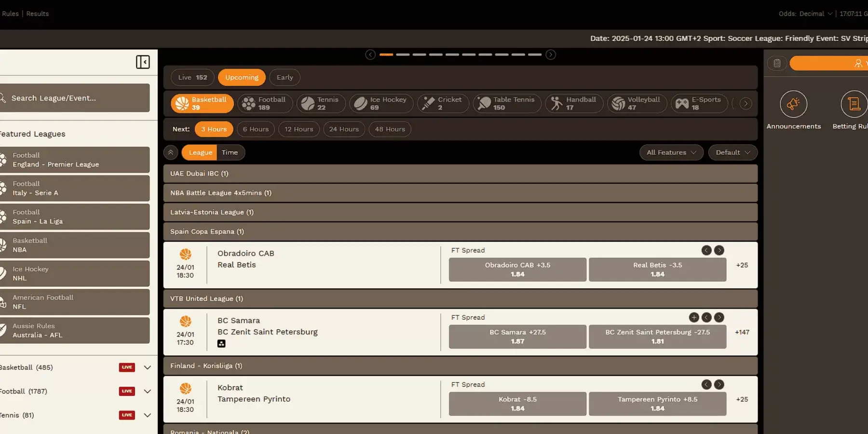Select Basketball sport filter
This screenshot has width=868, height=434.
tap(202, 103)
